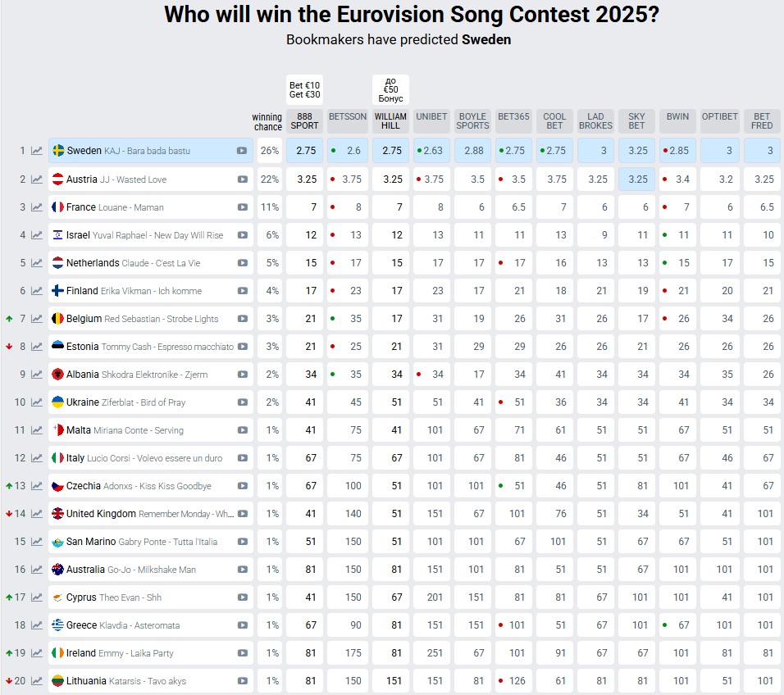Play Italy's "Volevo essere un duro" video
Viewport: 784px width, 695px height.
[244, 457]
